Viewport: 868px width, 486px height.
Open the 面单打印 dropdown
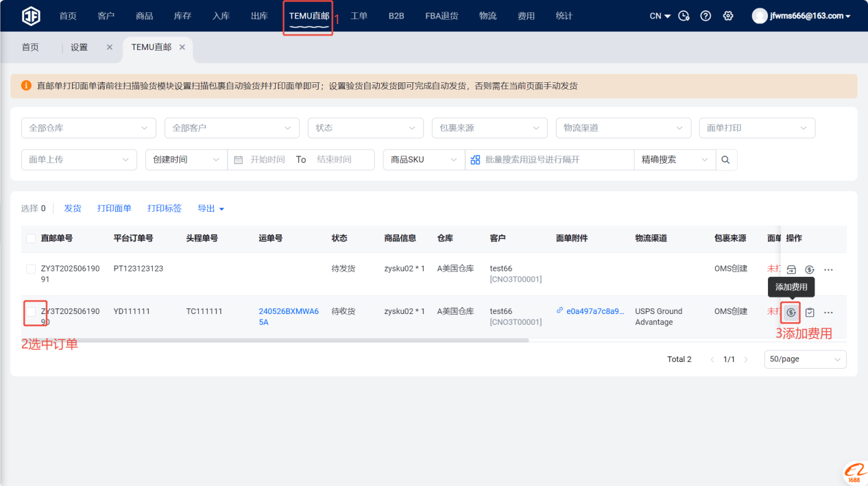pos(757,128)
